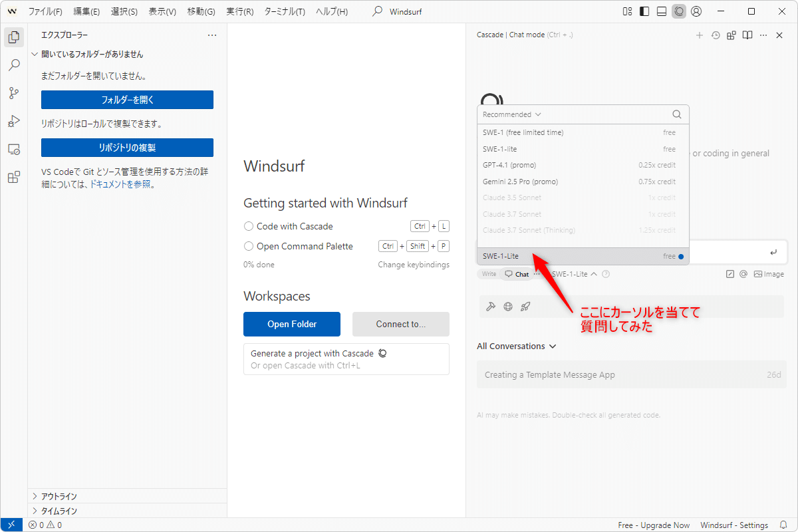Start a new Cascade conversation with plus icon
Image resolution: width=798 pixels, height=532 pixels.
pyautogui.click(x=699, y=35)
